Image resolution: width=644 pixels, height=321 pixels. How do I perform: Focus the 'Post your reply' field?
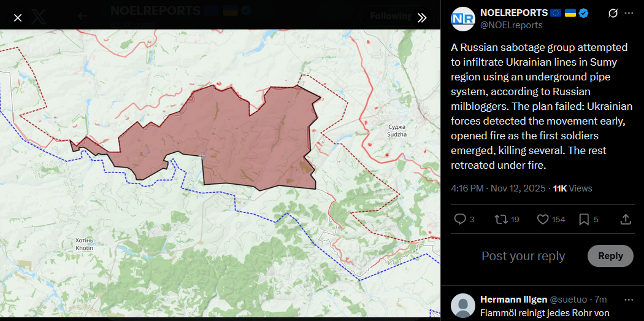523,256
